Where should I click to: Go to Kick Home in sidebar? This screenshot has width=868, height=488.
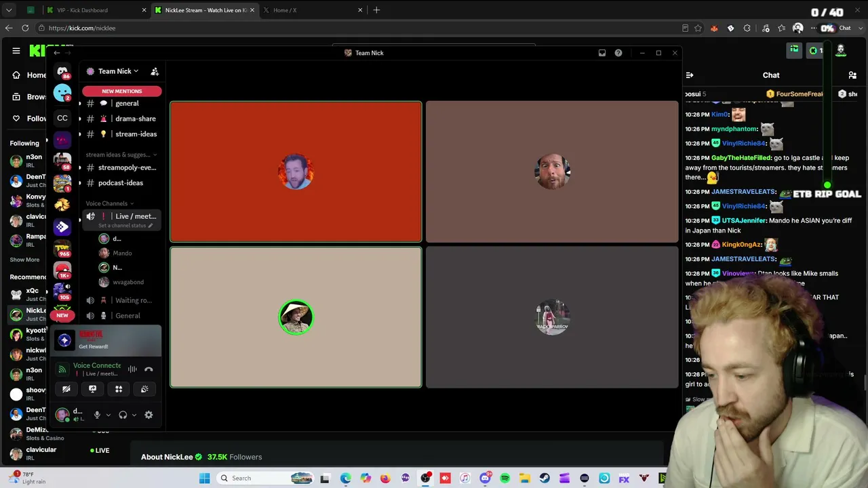coord(30,75)
